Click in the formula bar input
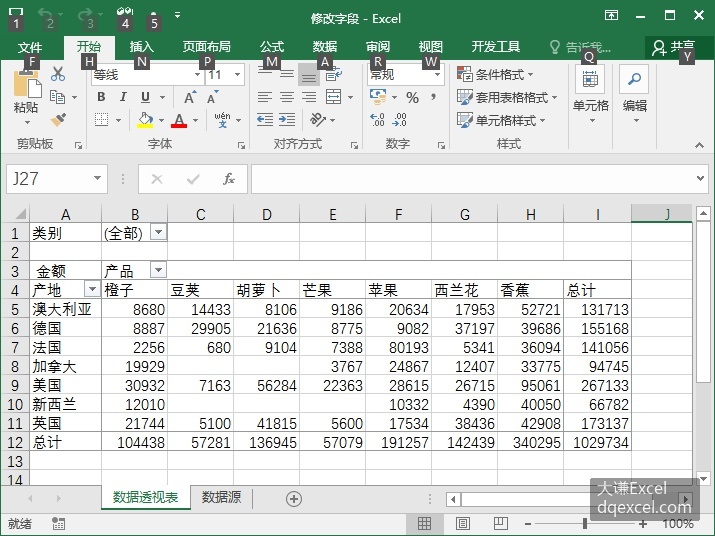Image resolution: width=715 pixels, height=536 pixels. 472,179
